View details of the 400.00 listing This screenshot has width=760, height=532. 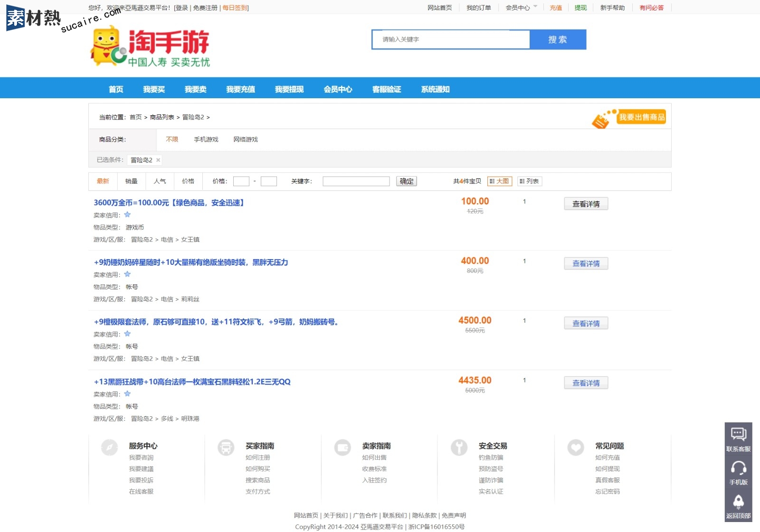click(586, 264)
